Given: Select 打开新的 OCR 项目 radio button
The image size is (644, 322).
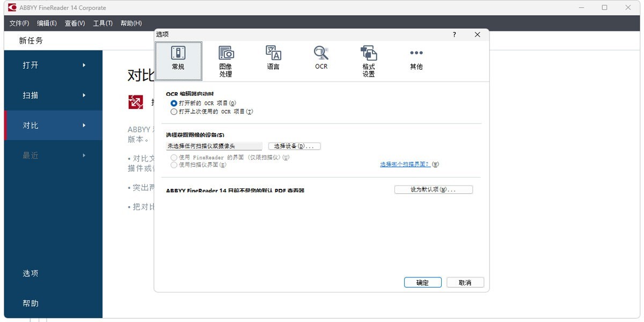Looking at the screenshot, I should (173, 103).
